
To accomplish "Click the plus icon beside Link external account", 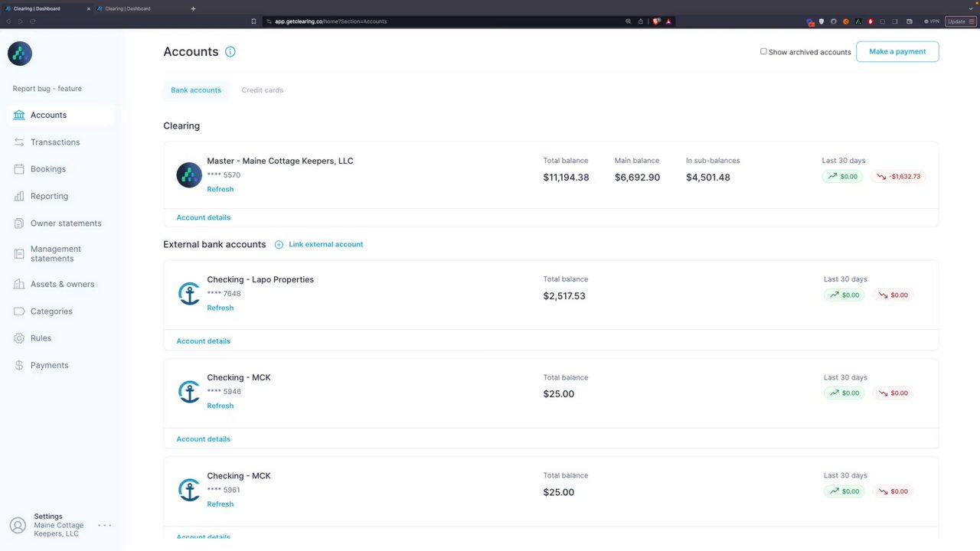I will 279,245.
